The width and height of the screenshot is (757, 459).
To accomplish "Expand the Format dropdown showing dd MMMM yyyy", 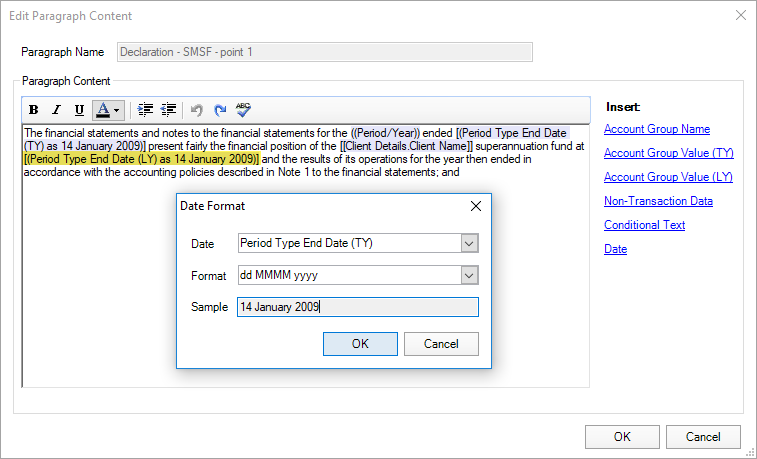I will 469,275.
